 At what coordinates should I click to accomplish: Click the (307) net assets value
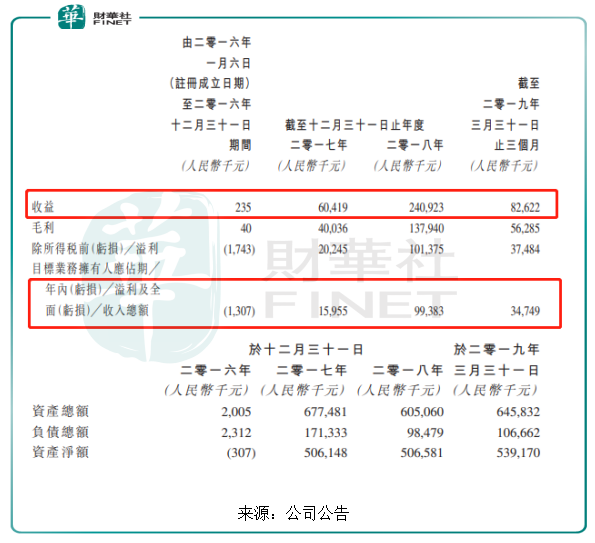pos(241,453)
